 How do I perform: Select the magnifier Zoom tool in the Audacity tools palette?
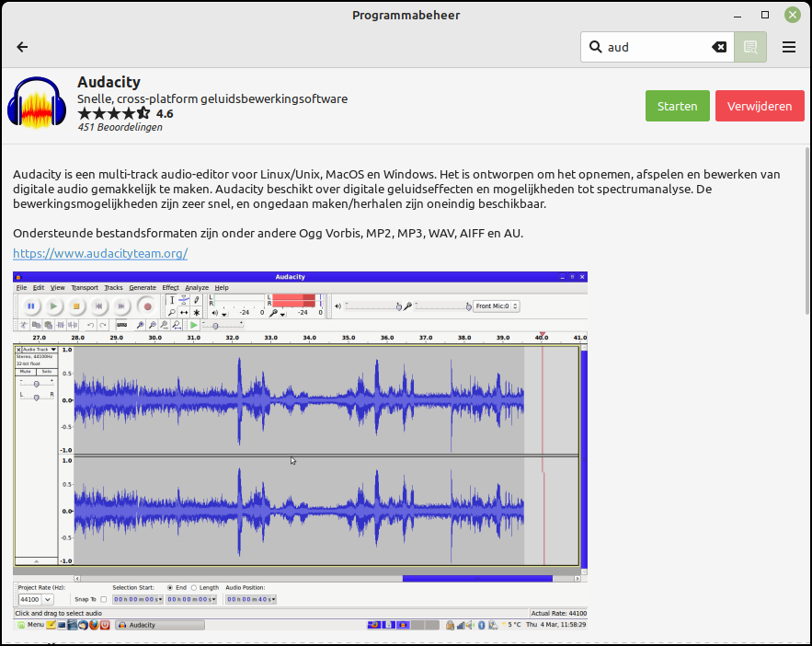pos(172,312)
